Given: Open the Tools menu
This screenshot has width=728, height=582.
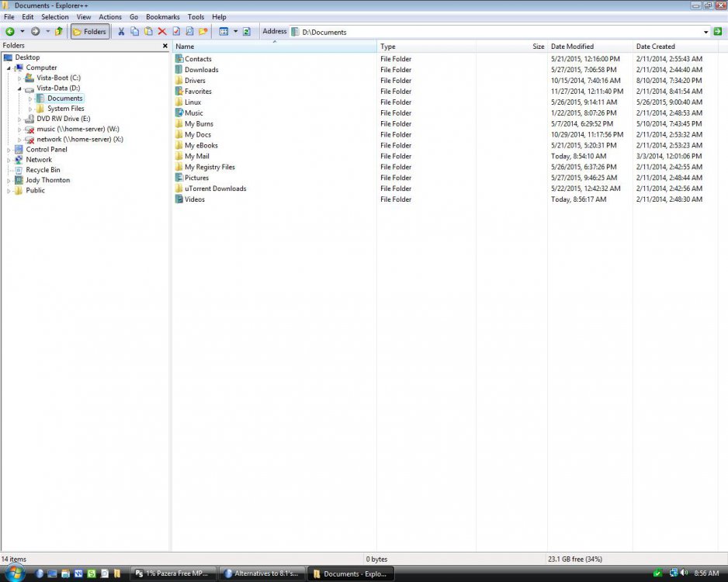Looking at the screenshot, I should tap(196, 16).
